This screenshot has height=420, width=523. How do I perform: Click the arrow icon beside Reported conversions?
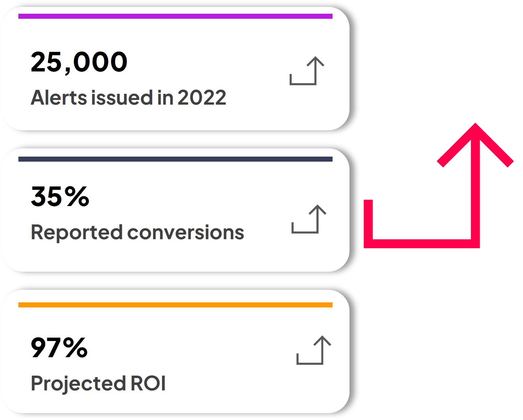[x=309, y=219]
